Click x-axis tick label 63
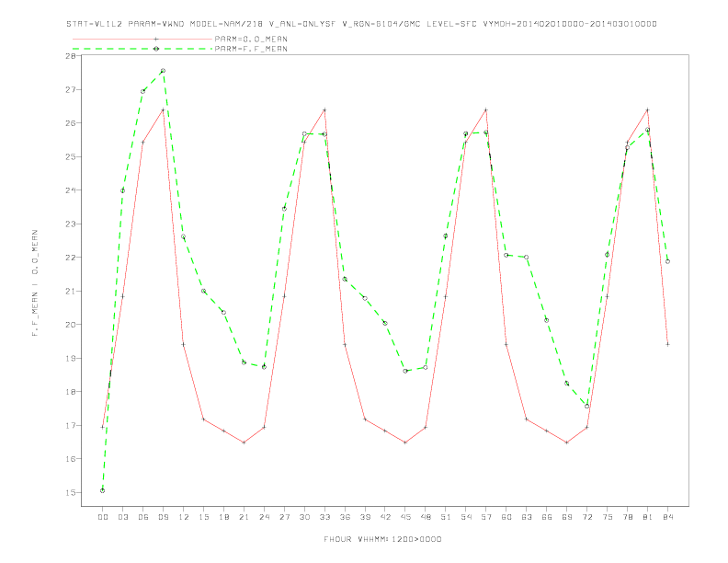728x563 pixels. click(x=527, y=517)
